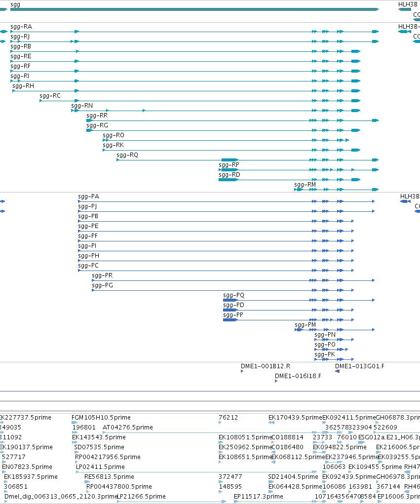Click the DME1-016I18.F feature label
Viewport: 420px width, 504px height.
point(298,376)
